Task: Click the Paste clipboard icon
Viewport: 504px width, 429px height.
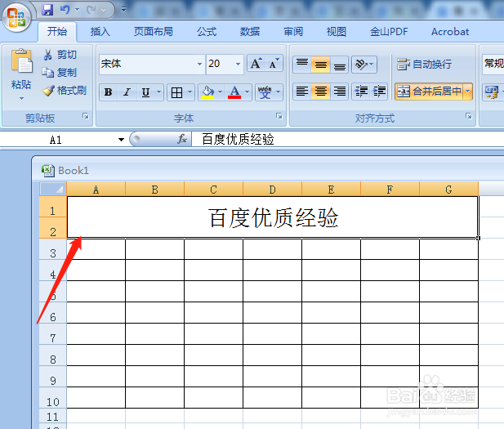Action: pos(21,61)
